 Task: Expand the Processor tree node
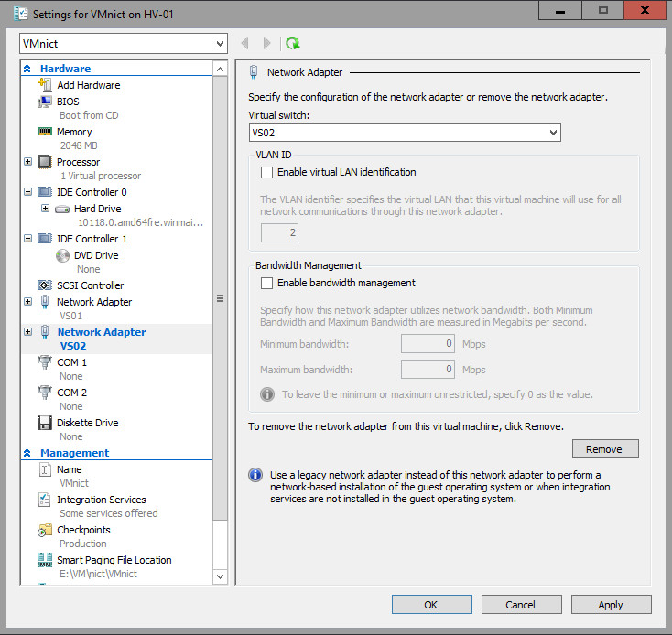coord(27,161)
